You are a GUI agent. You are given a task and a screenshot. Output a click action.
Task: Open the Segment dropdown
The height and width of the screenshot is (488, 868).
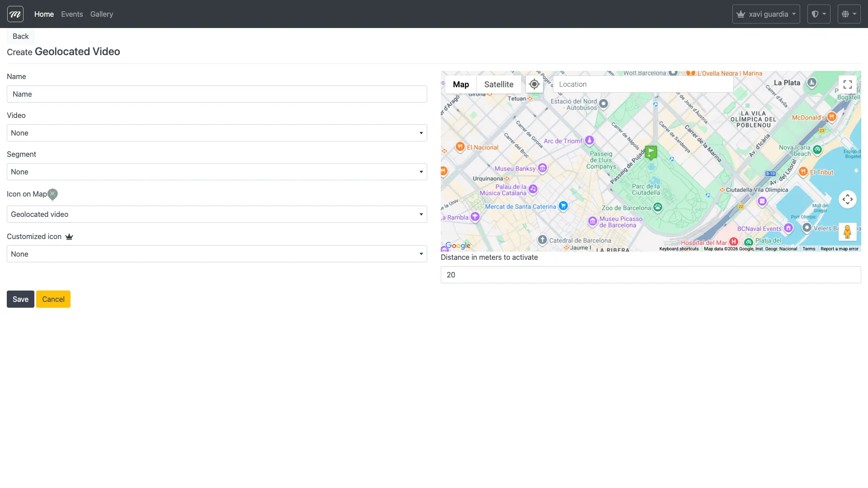[x=217, y=172]
